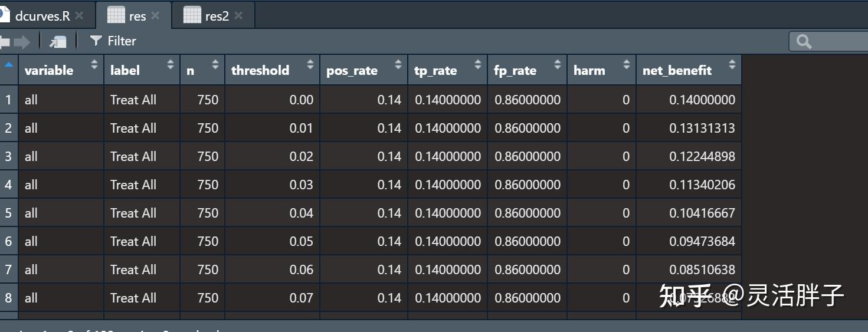Sort by the label column arrows
The width and height of the screenshot is (868, 332).
coord(171,64)
